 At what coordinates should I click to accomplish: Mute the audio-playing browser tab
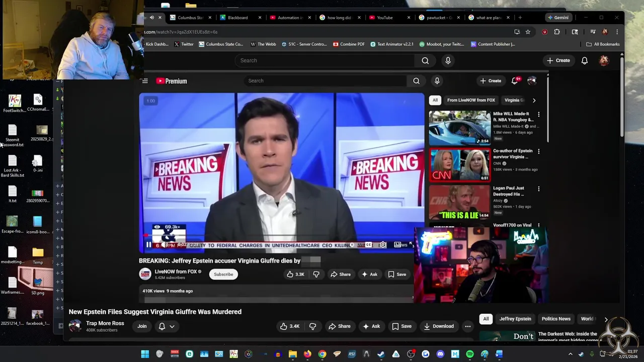(151, 18)
